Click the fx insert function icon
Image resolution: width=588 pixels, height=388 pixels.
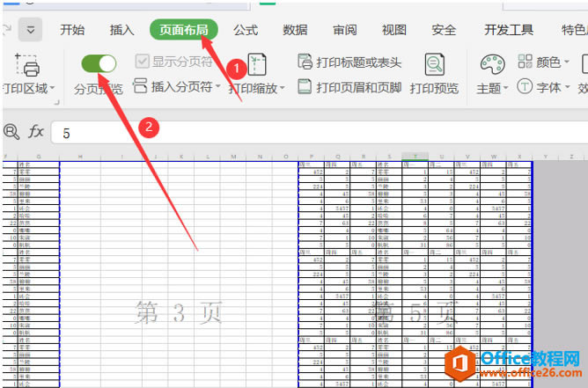click(x=36, y=132)
